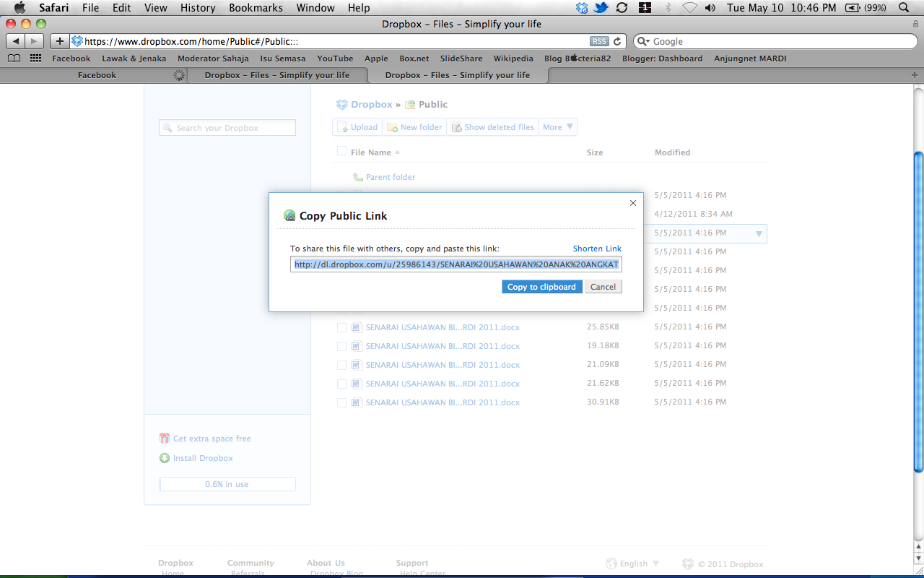924x578 pixels.
Task: Open the Edit menu
Action: pyautogui.click(x=122, y=8)
